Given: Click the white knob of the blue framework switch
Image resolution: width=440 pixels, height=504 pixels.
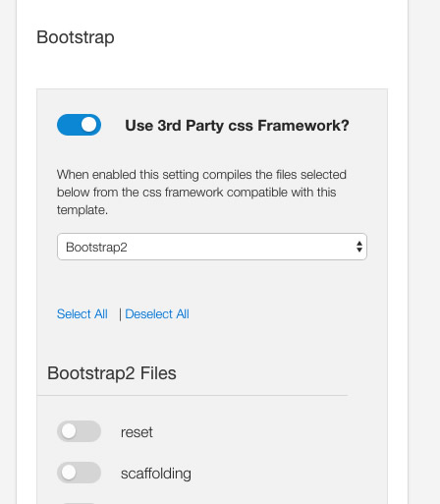Looking at the screenshot, I should tap(89, 125).
